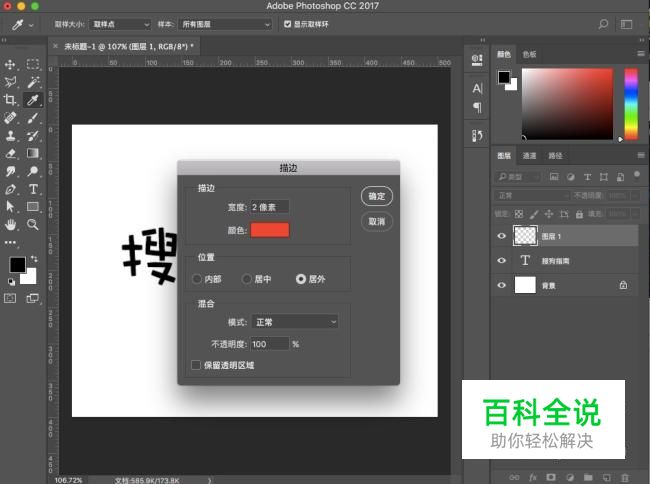
Task: Open the Color panel flyout menu
Action: [x=640, y=54]
